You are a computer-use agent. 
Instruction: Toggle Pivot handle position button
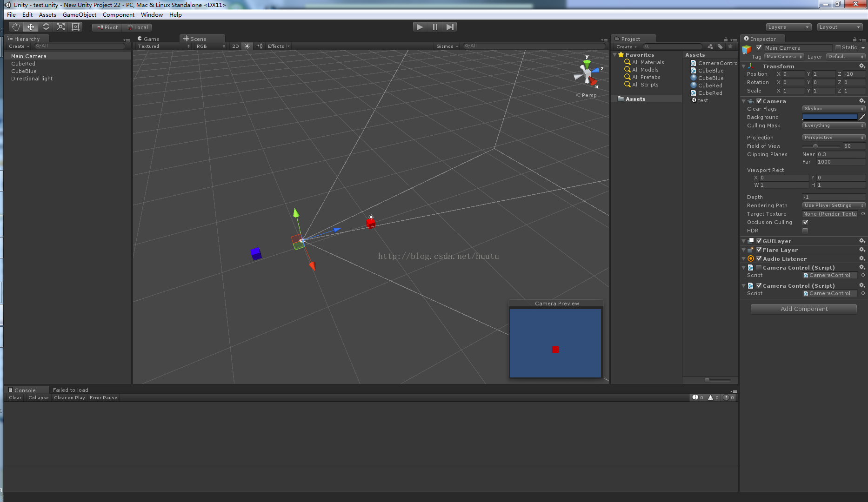tap(107, 27)
